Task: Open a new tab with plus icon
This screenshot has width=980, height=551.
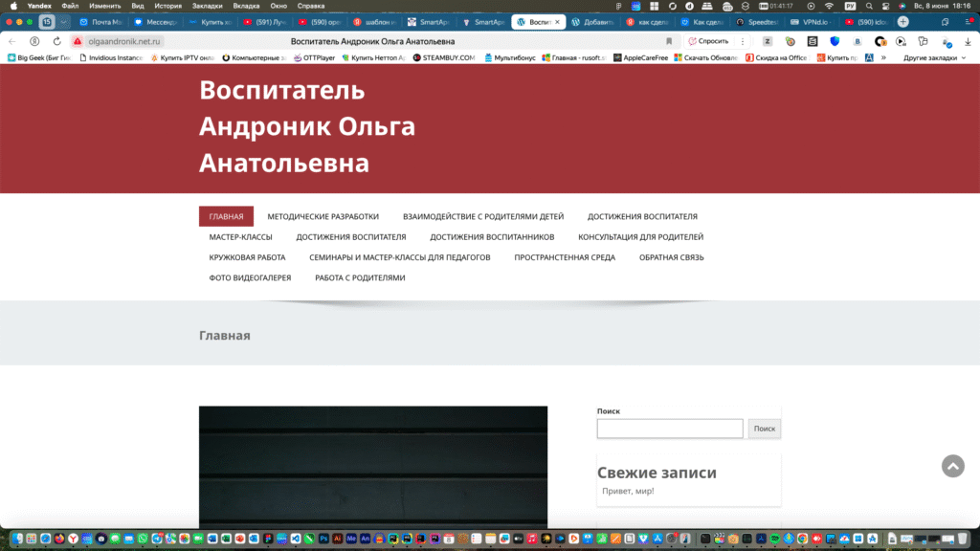Action: click(x=902, y=22)
